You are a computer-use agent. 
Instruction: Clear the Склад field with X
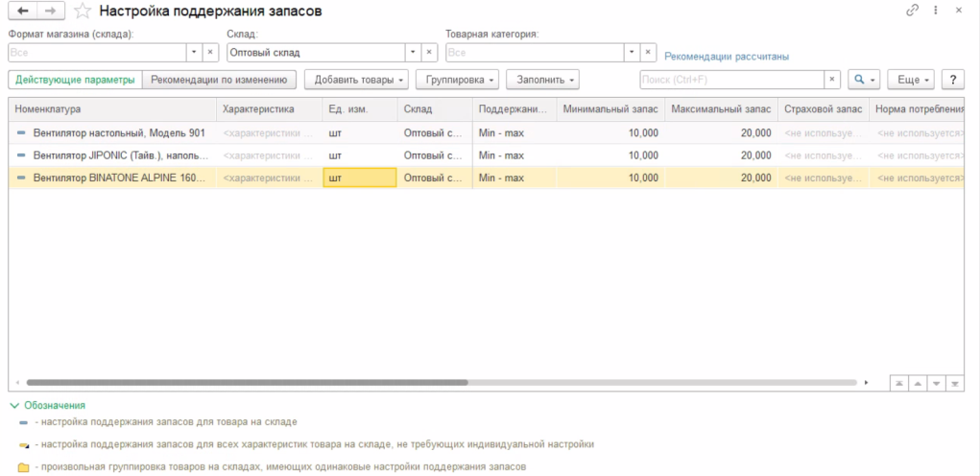click(429, 53)
